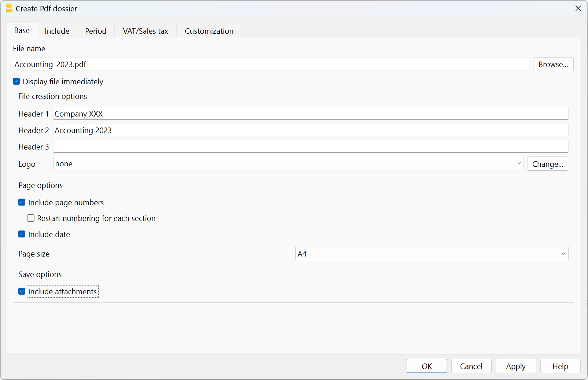The image size is (588, 380).
Task: Uncheck Display file immediately
Action: click(x=16, y=81)
